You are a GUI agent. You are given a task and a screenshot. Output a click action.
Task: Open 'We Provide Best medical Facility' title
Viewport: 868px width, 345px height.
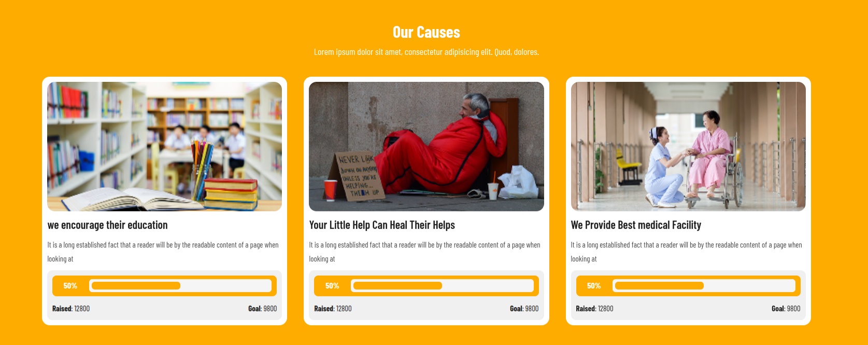[636, 225]
